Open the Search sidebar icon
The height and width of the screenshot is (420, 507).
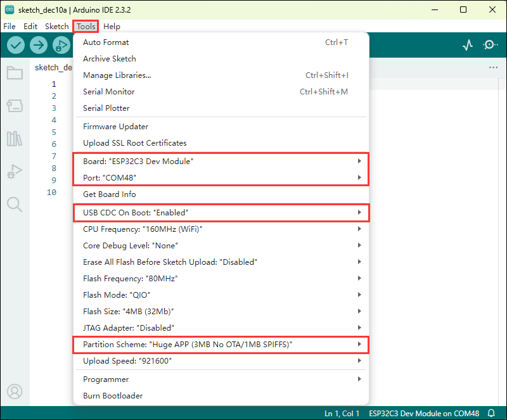[15, 204]
